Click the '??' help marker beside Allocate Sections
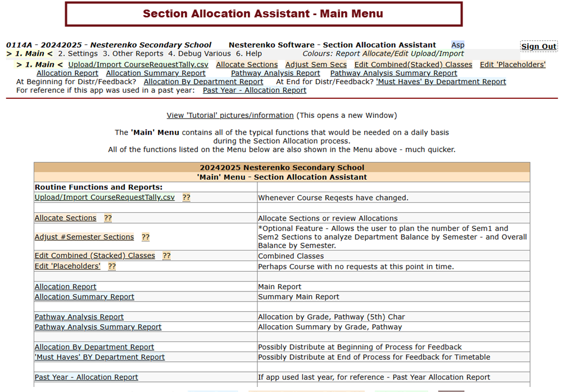The image size is (562, 392). [x=108, y=218]
